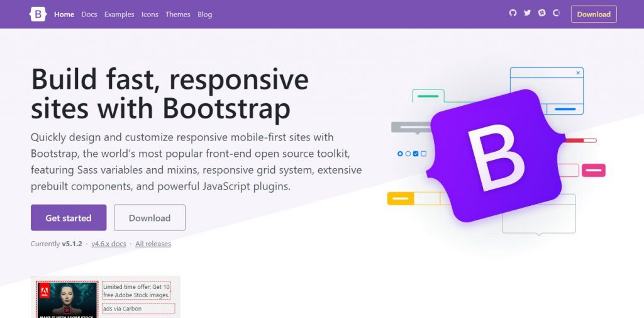
Task: Click the Adobe Stock ad image
Action: pos(67,300)
